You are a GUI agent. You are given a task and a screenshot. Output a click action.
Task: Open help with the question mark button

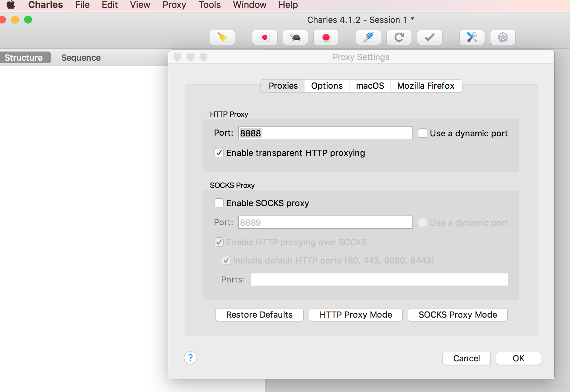point(190,358)
